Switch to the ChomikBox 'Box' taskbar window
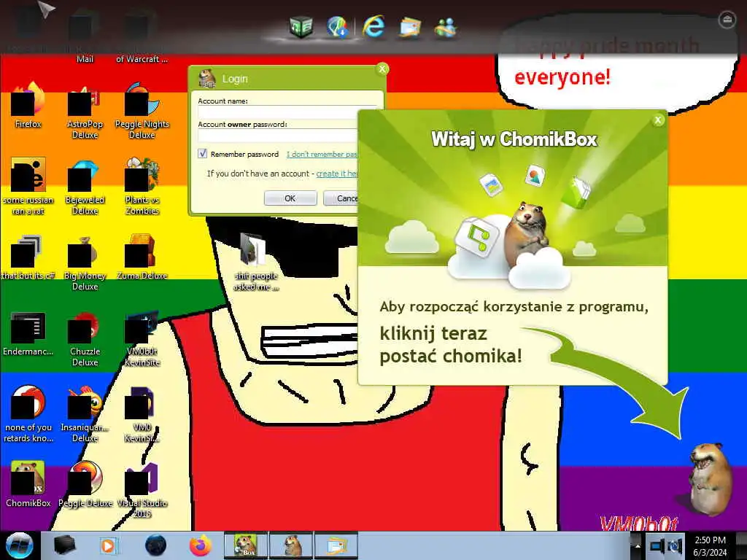Image resolution: width=747 pixels, height=560 pixels. (x=247, y=545)
